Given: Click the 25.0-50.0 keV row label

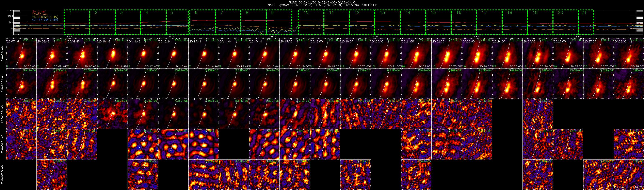Looking at the screenshot, I should pos(2,144).
